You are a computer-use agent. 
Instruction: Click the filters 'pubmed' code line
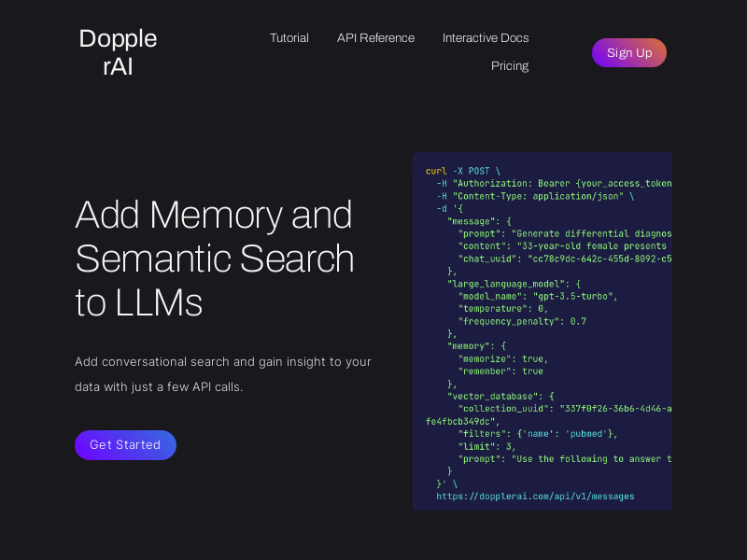[x=538, y=434]
